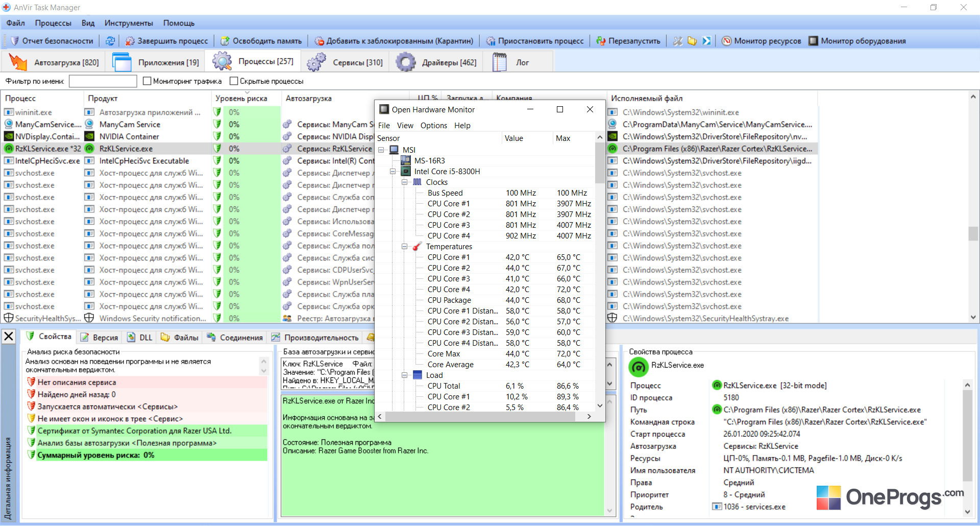Click the motherboard icon next to MS-16R3
This screenshot has width=980, height=526.
tap(406, 160)
